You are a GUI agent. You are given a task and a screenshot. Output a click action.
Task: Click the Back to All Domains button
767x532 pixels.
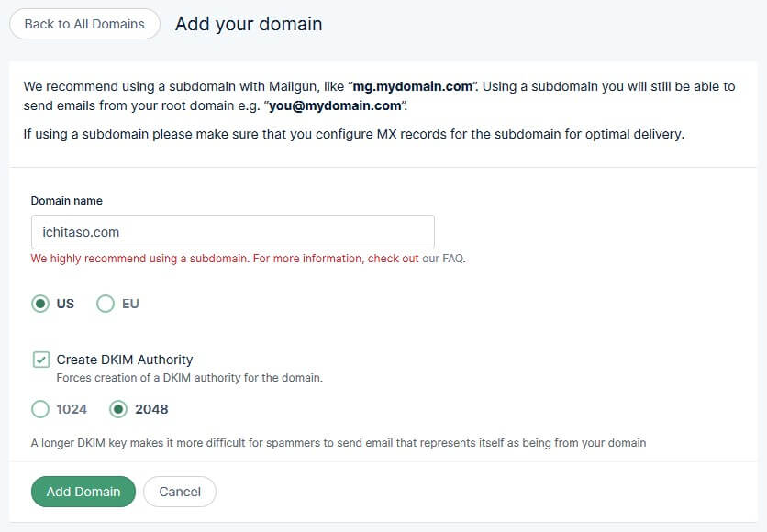84,24
